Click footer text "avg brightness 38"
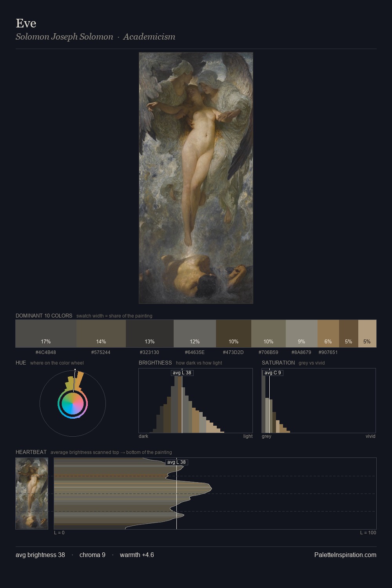The width and height of the screenshot is (392, 588). (40, 555)
